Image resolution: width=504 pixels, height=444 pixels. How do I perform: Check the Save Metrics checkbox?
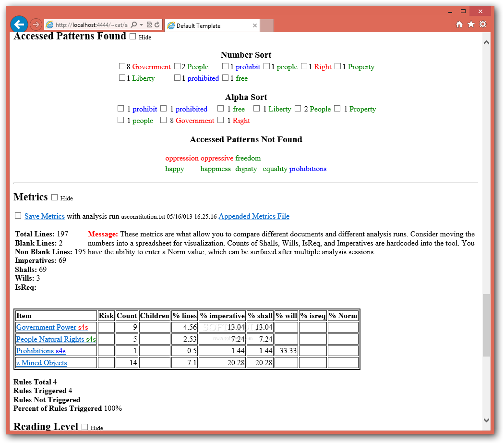point(18,216)
